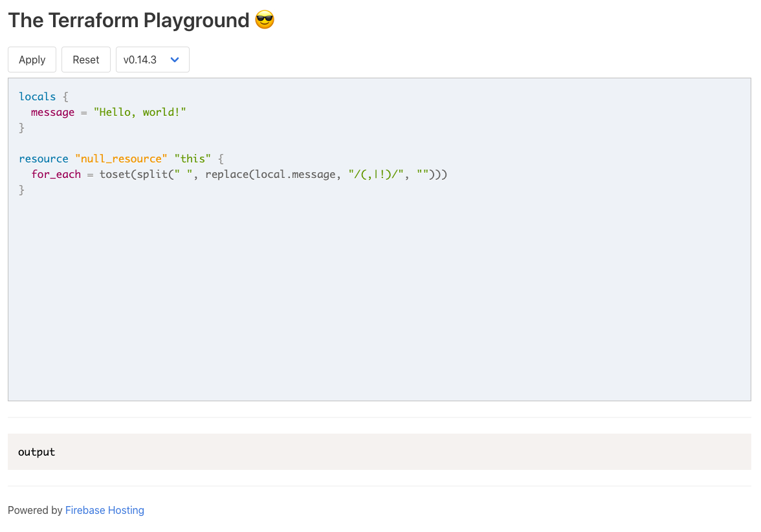Open the Firebase Hosting link
The height and width of the screenshot is (532, 761).
pyautogui.click(x=105, y=510)
